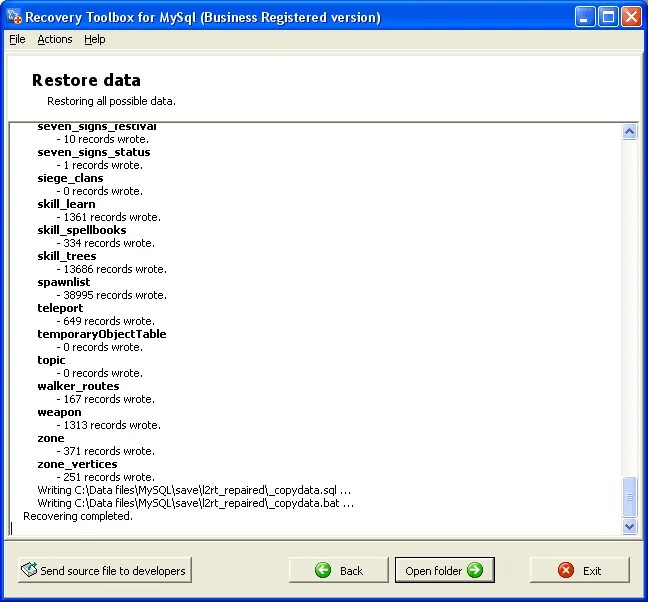This screenshot has height=602, width=648.
Task: Go Back to the previous step
Action: (339, 570)
